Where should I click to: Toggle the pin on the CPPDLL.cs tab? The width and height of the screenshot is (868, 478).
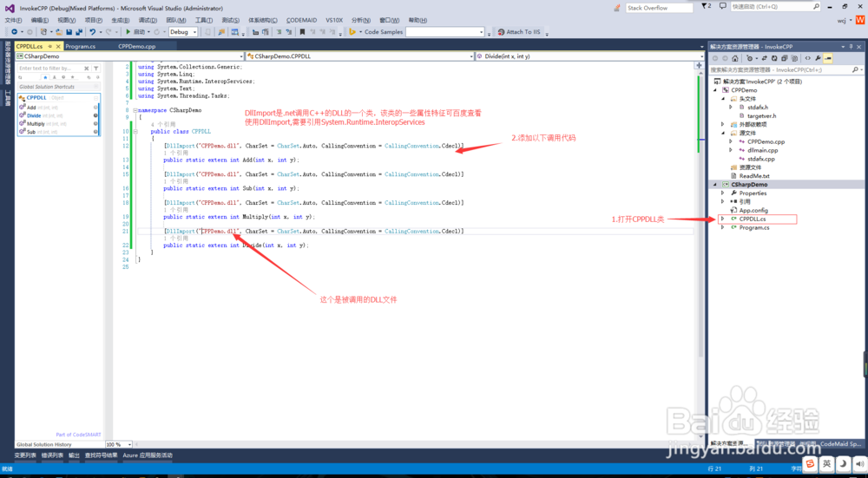pos(49,47)
